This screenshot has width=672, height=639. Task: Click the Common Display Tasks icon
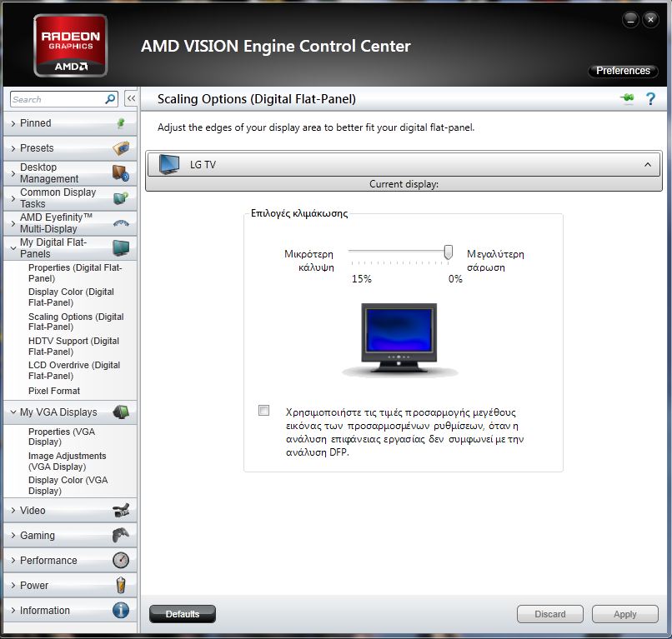click(121, 198)
